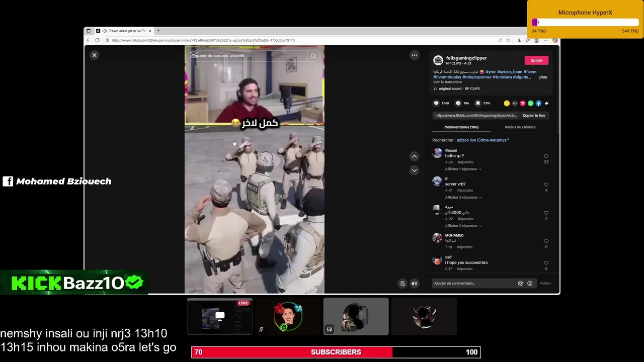Select the red-haired avatar participant thumbnail
This screenshot has height=362, width=644.
pos(288,316)
